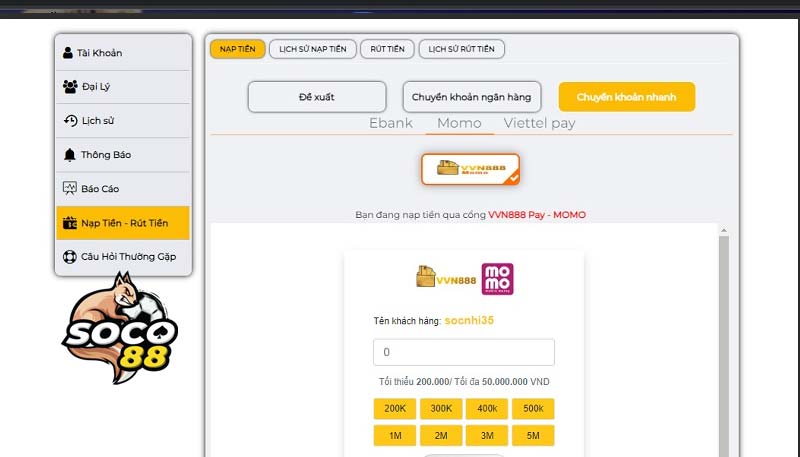Switch to the Ebank payment tab
The width and height of the screenshot is (800, 457).
pyautogui.click(x=391, y=124)
